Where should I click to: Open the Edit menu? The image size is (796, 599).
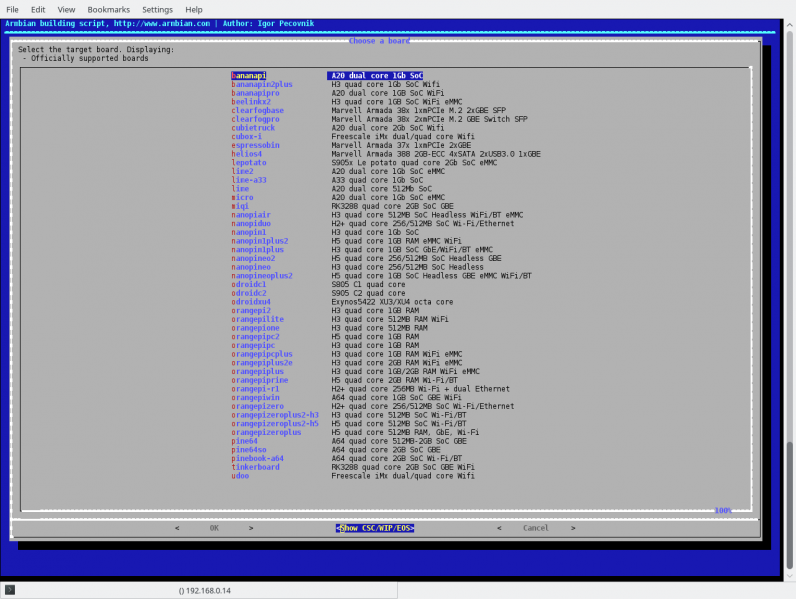pos(38,9)
